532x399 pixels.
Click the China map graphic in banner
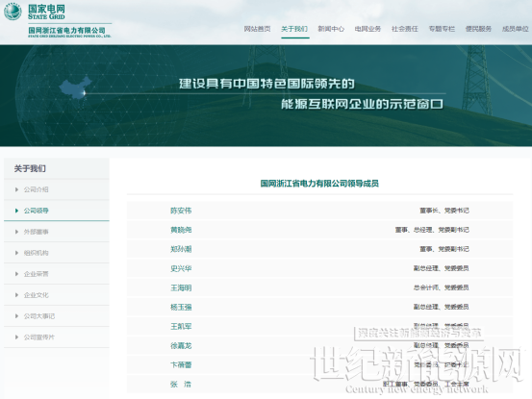(75, 87)
